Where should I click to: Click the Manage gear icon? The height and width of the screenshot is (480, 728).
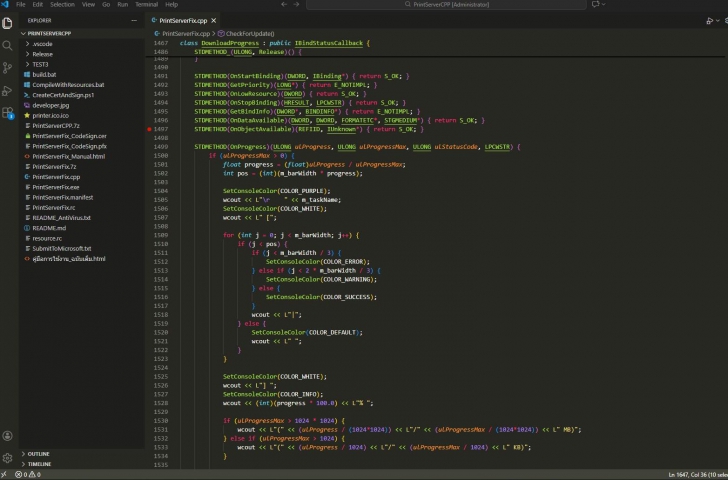(8, 458)
